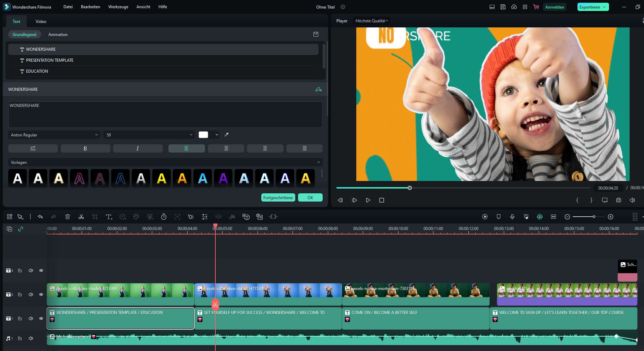Step to previous frame in the player
644x351 pixels.
click(341, 200)
